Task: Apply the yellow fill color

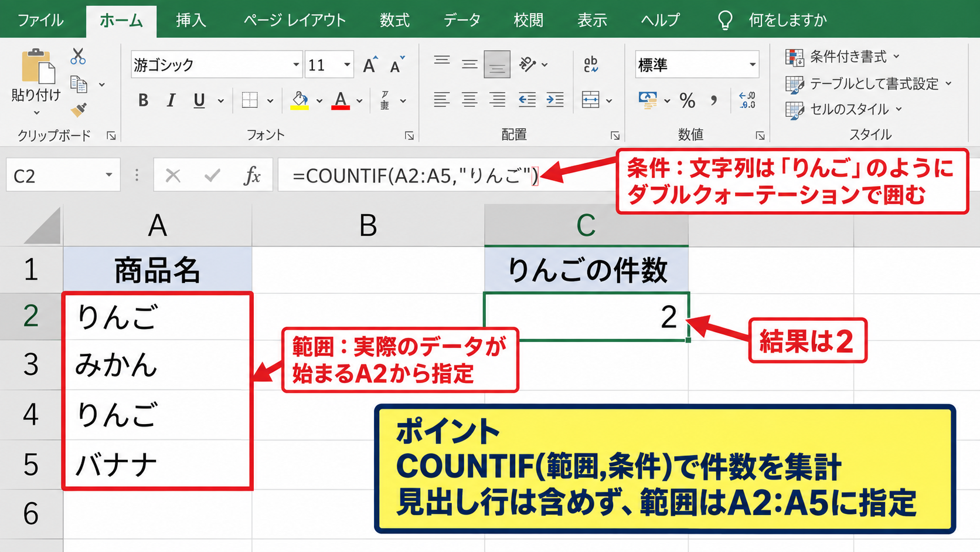Action: 300,100
